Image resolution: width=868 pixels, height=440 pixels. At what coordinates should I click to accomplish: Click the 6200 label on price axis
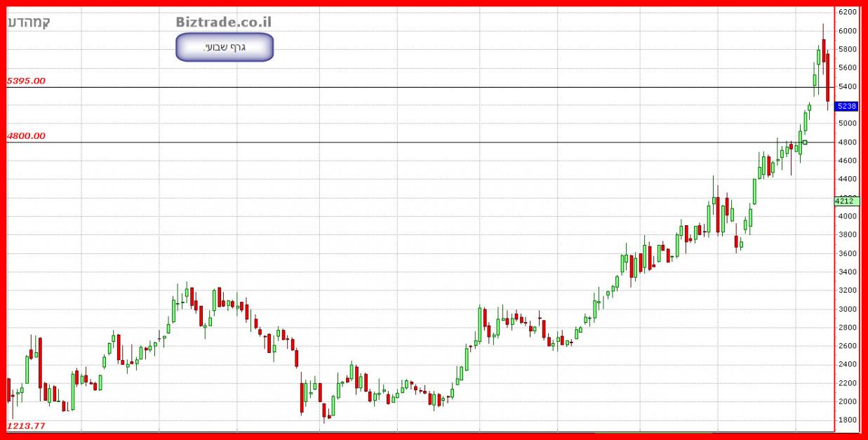pos(847,12)
